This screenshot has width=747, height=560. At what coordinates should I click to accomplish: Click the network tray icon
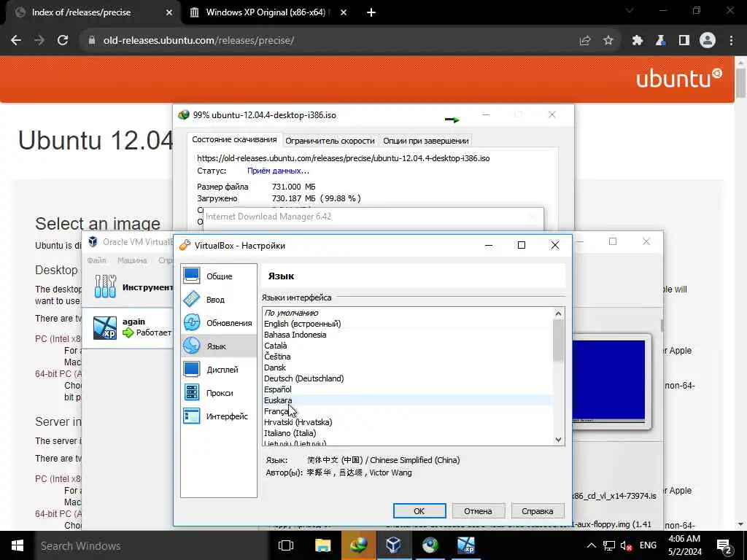pos(609,545)
